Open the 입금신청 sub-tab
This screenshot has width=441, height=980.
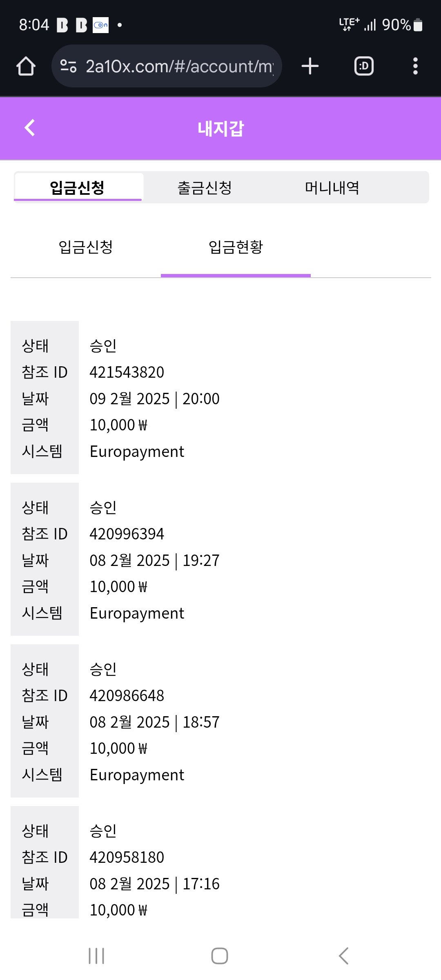click(x=86, y=247)
